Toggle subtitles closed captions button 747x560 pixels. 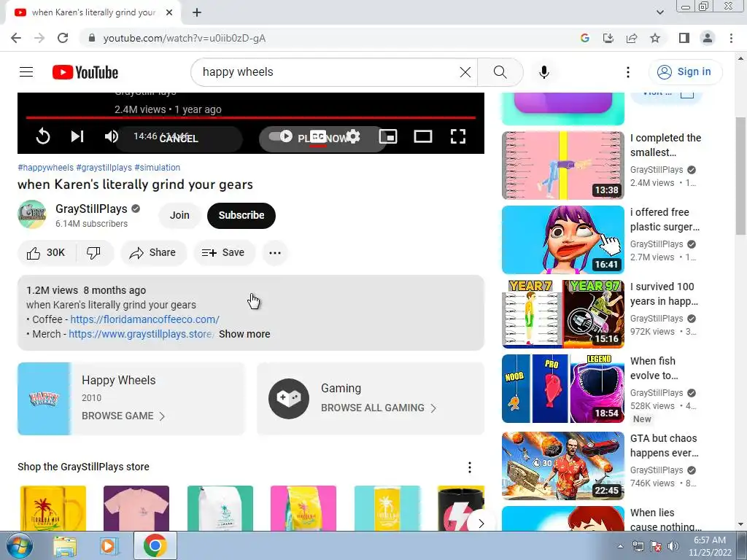(318, 137)
